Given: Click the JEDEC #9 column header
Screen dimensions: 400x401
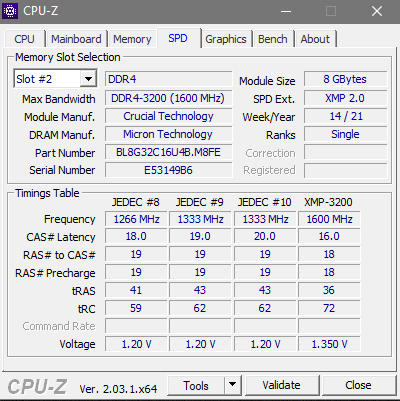Looking at the screenshot, I should (200, 202).
